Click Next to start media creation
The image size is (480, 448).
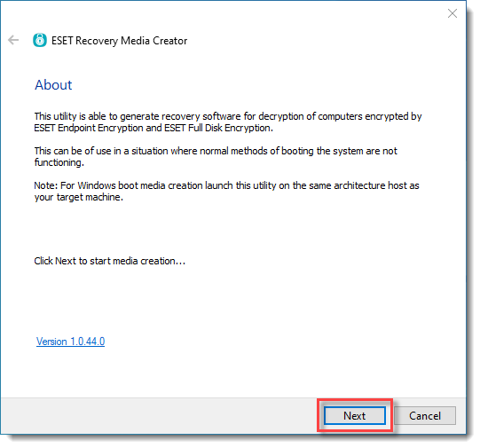click(x=355, y=415)
